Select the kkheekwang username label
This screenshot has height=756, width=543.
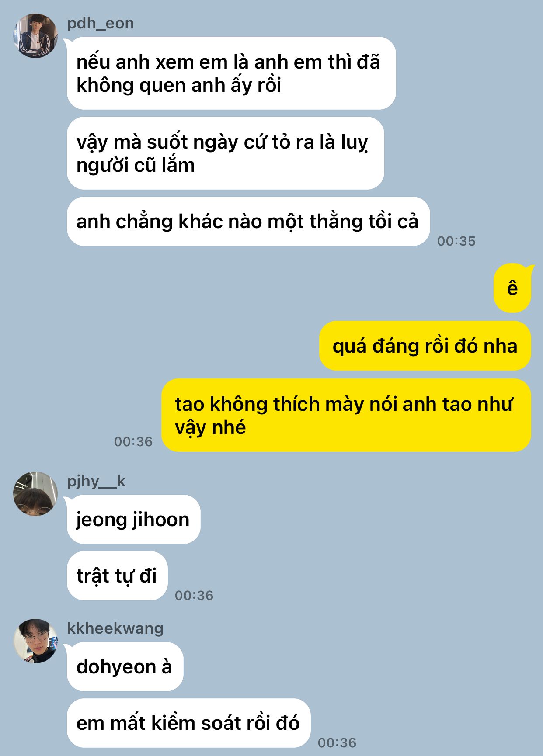pos(115,628)
